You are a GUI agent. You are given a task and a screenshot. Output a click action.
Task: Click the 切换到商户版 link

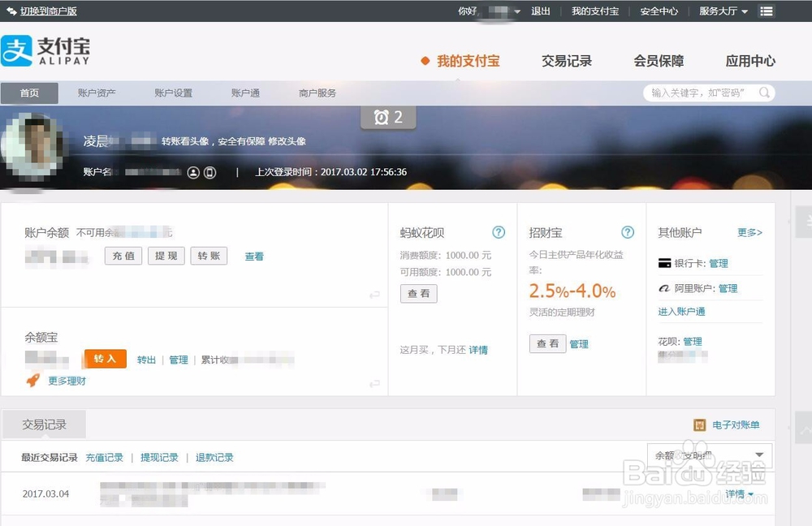pos(49,11)
